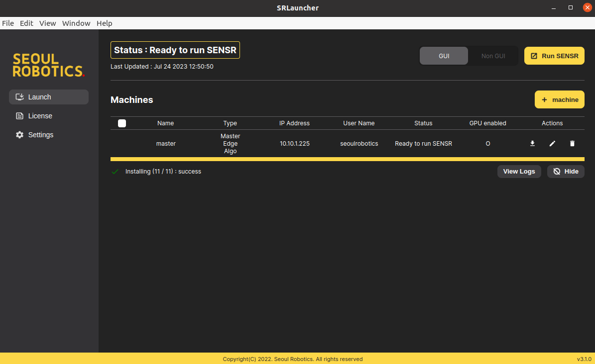Switch to Non GUI mode

tap(493, 56)
